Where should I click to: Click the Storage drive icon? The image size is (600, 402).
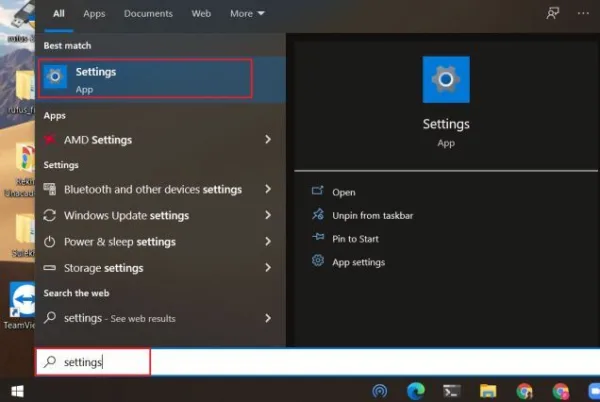coord(50,268)
